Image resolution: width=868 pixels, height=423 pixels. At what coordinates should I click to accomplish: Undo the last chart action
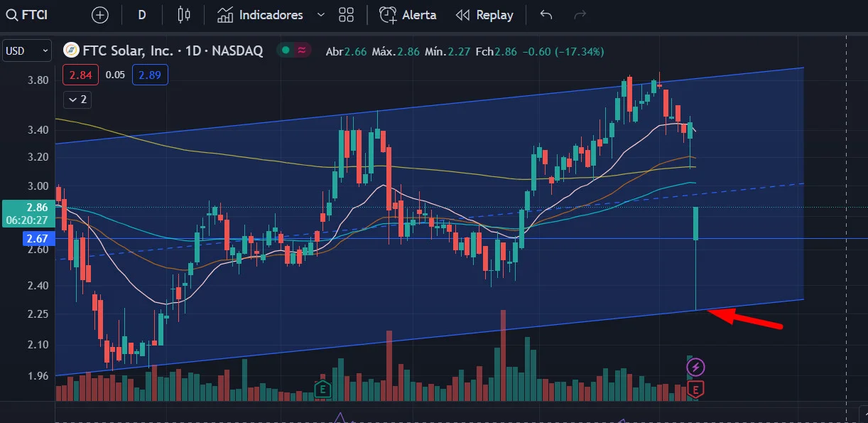[546, 14]
